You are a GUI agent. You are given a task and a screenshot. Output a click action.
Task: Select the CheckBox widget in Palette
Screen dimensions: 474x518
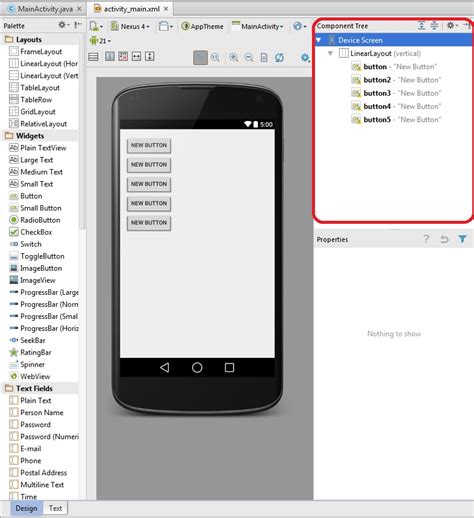click(31, 232)
